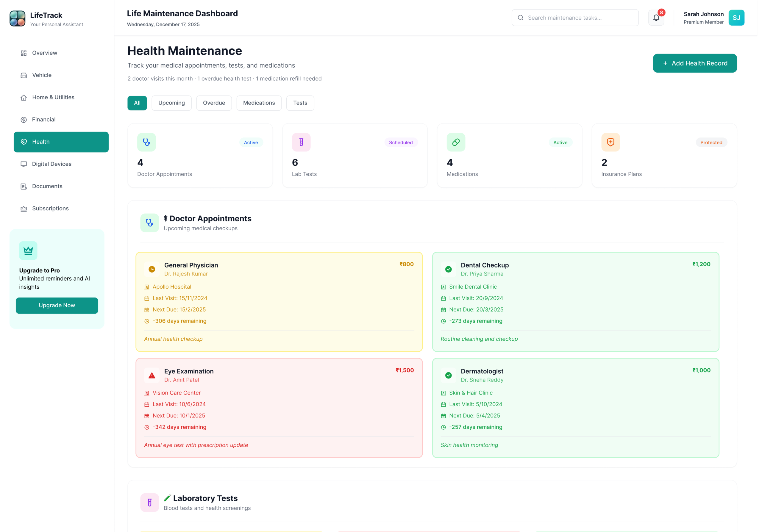Open the Subscriptions inbox icon
The image size is (762, 532).
click(23, 208)
